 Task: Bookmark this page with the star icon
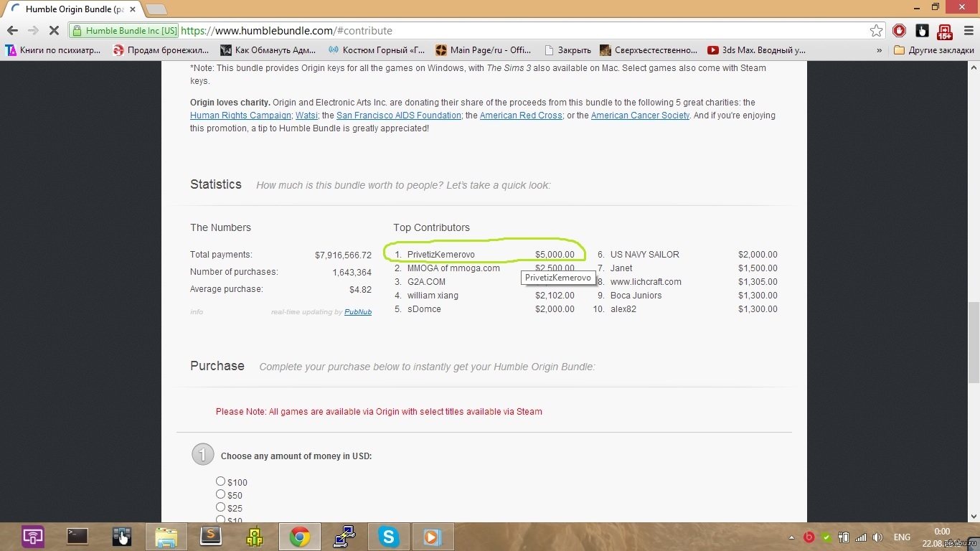(x=876, y=31)
